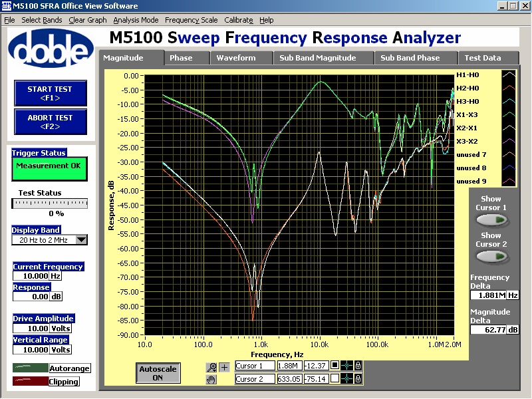Select the crosshair cursor tool
532x399 pixels.
(224, 367)
